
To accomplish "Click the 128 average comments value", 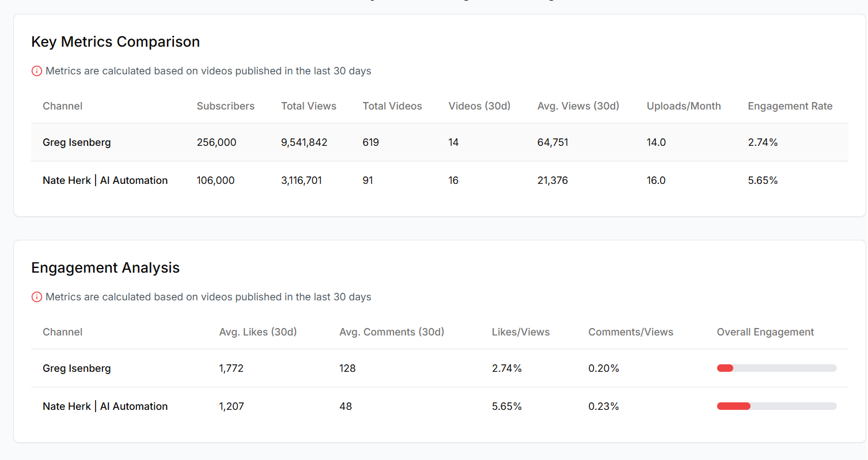I will click(x=347, y=368).
